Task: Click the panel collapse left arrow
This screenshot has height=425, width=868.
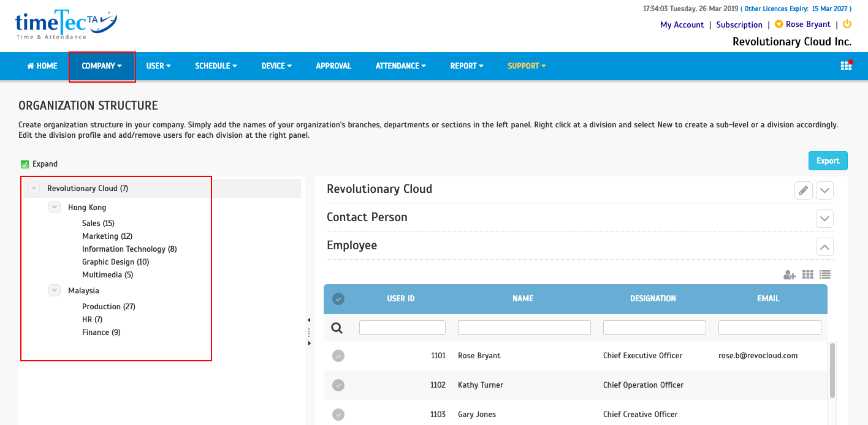Action: point(309,320)
